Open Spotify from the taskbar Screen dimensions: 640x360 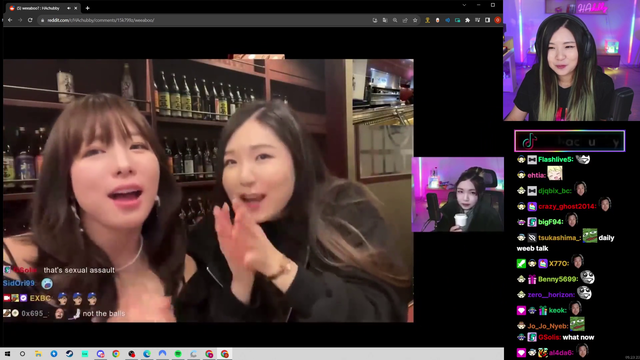(178, 354)
